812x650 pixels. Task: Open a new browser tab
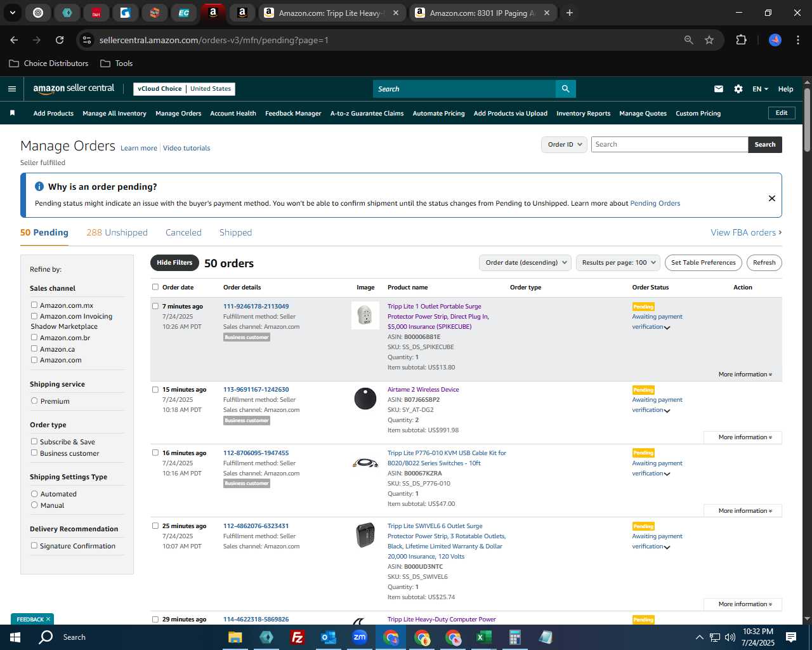[x=570, y=13]
